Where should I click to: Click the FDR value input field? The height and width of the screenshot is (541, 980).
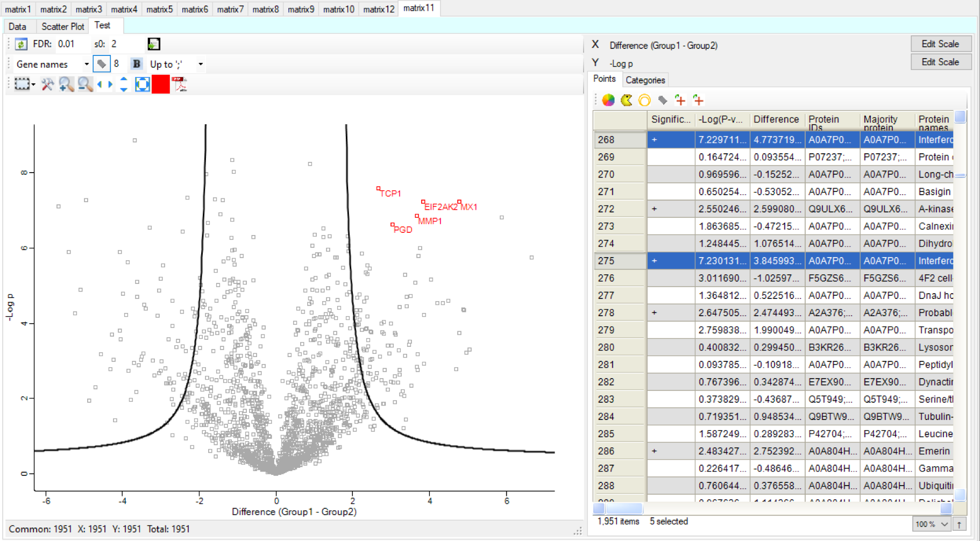tap(70, 44)
